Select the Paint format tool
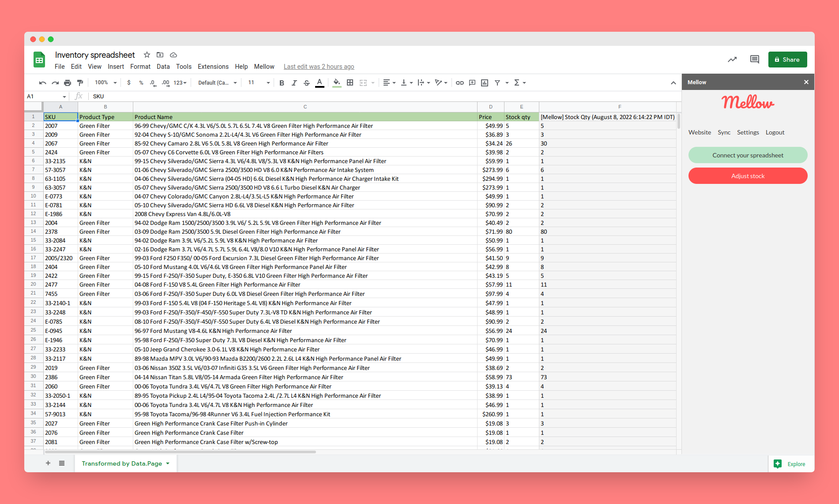Viewport: 839px width, 504px height. coord(80,83)
